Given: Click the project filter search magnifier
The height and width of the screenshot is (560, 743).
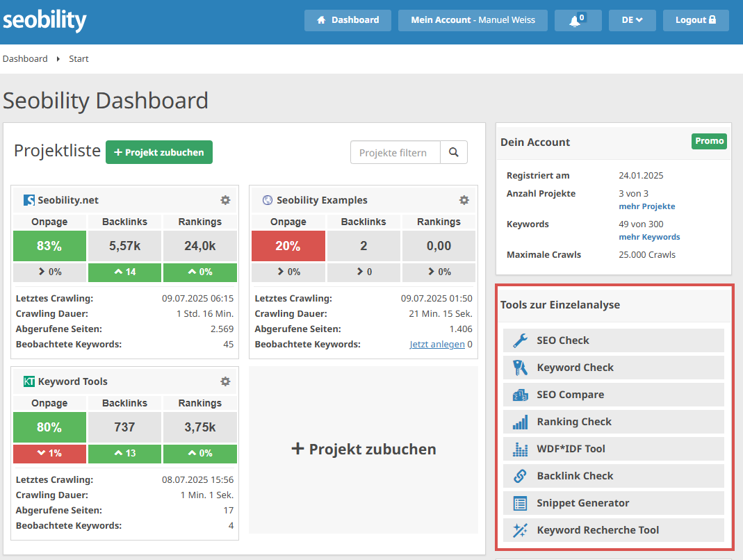Looking at the screenshot, I should (453, 152).
